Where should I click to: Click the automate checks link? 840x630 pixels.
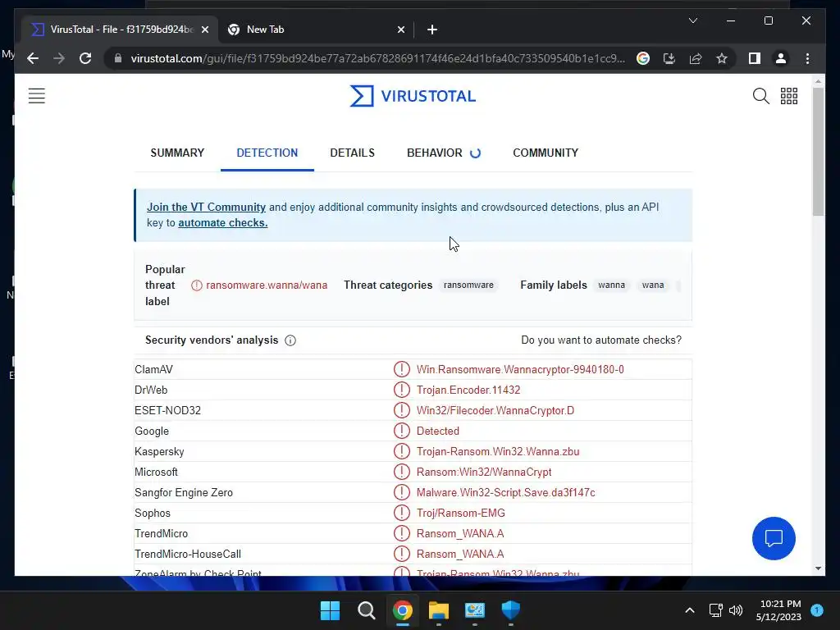[x=223, y=223]
